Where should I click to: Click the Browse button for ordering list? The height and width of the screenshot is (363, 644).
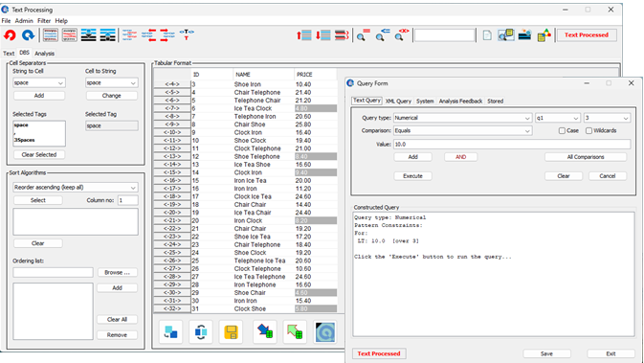tap(117, 273)
